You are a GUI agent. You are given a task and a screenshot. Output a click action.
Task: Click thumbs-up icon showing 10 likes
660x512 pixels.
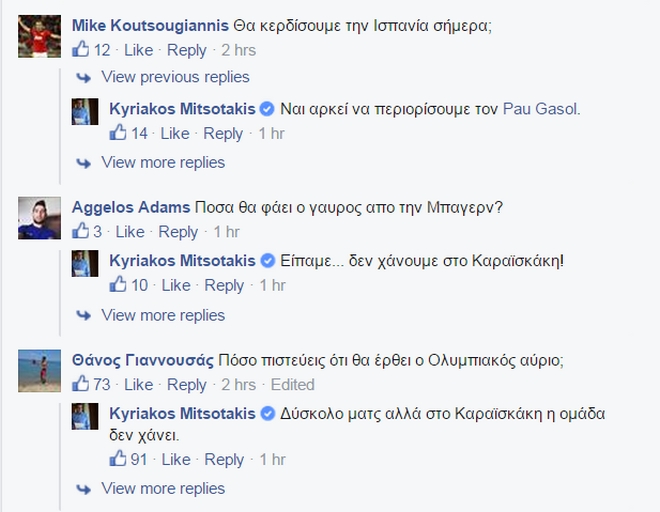click(x=119, y=284)
